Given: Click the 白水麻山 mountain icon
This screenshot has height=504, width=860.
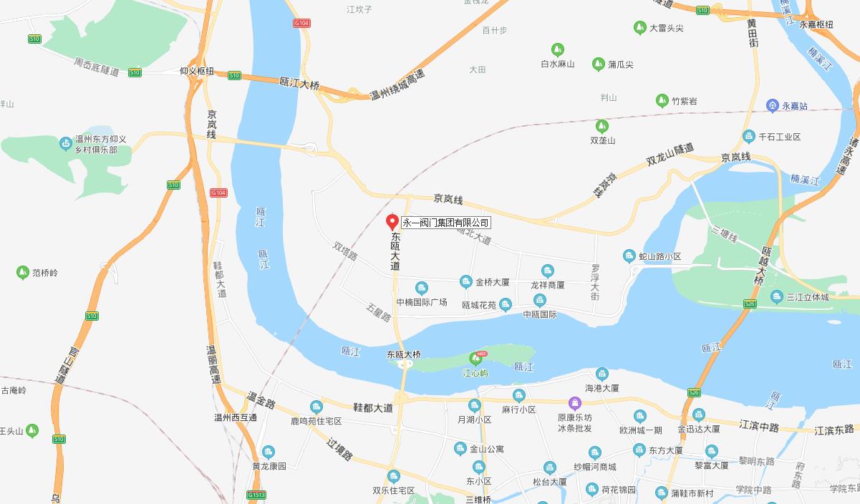Looking at the screenshot, I should coord(557,49).
